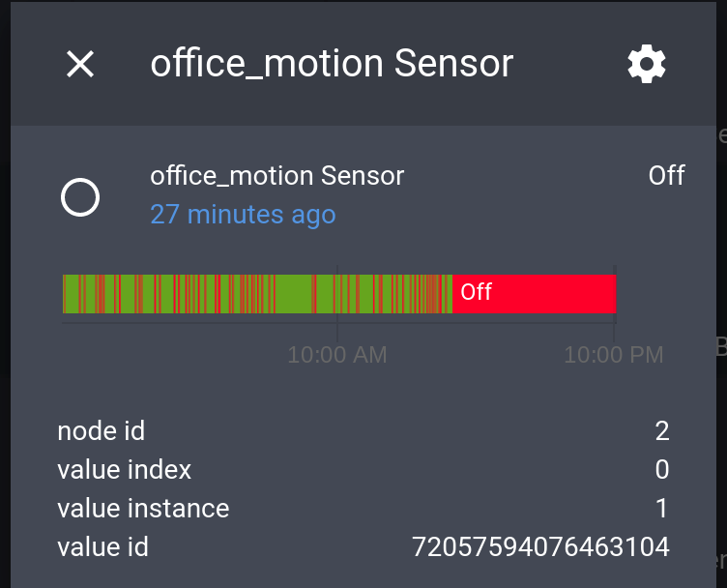Select the 'value id' attribute label

[102, 547]
